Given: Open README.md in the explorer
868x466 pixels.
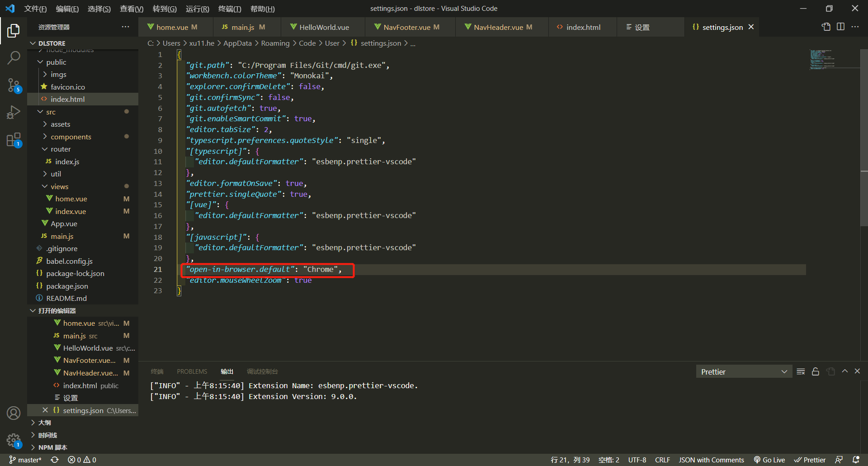Looking at the screenshot, I should point(83,298).
